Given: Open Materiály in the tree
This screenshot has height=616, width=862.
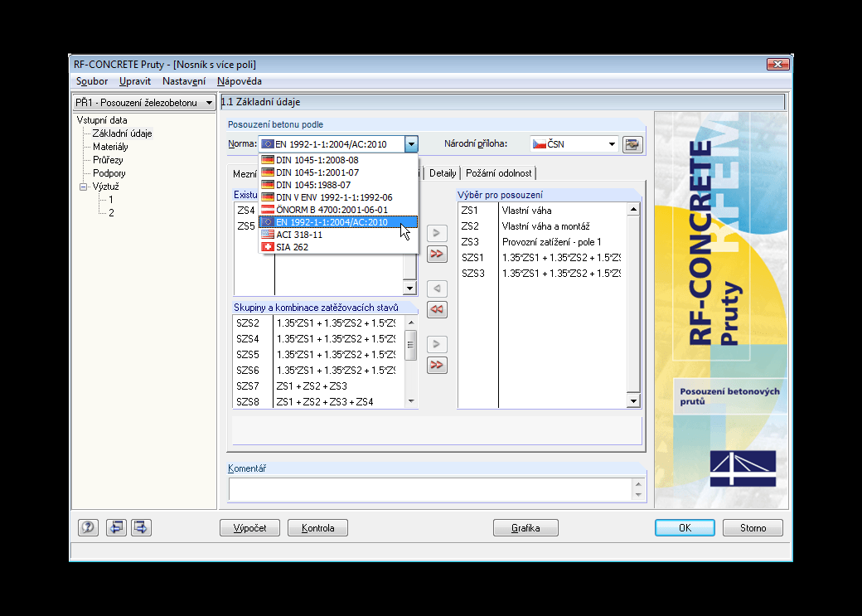Looking at the screenshot, I should point(110,147).
